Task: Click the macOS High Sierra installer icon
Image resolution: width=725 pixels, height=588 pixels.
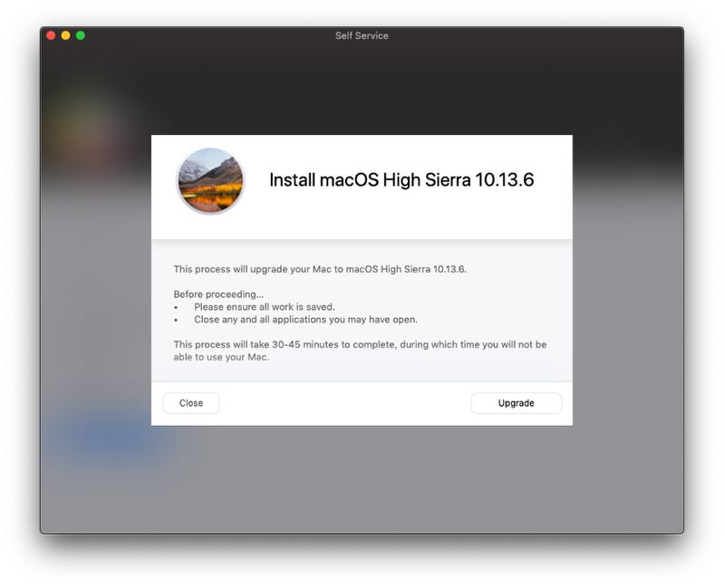Action: [x=210, y=180]
